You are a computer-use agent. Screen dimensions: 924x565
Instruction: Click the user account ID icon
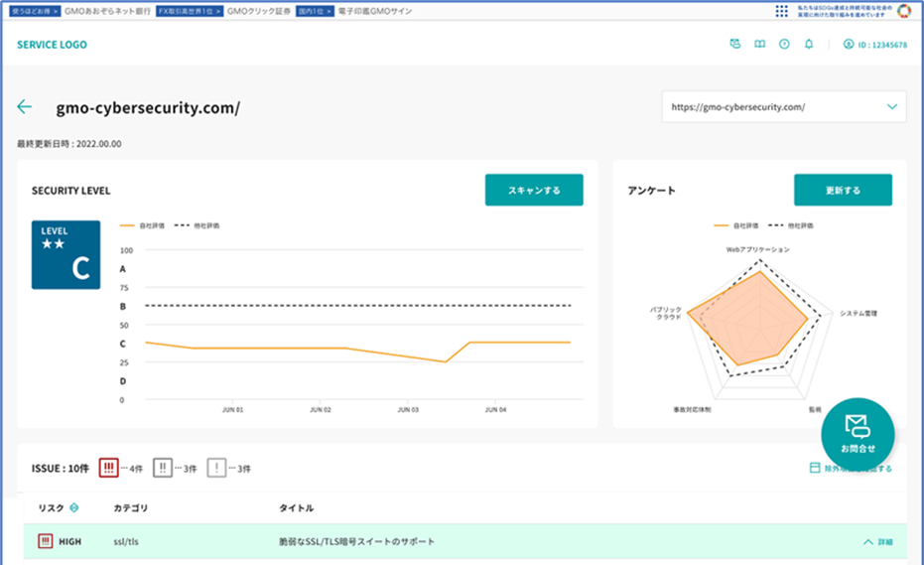coord(849,45)
